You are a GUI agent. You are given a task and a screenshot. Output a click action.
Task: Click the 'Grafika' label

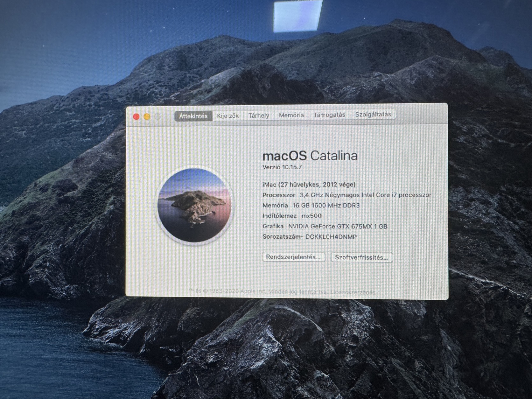click(x=273, y=226)
